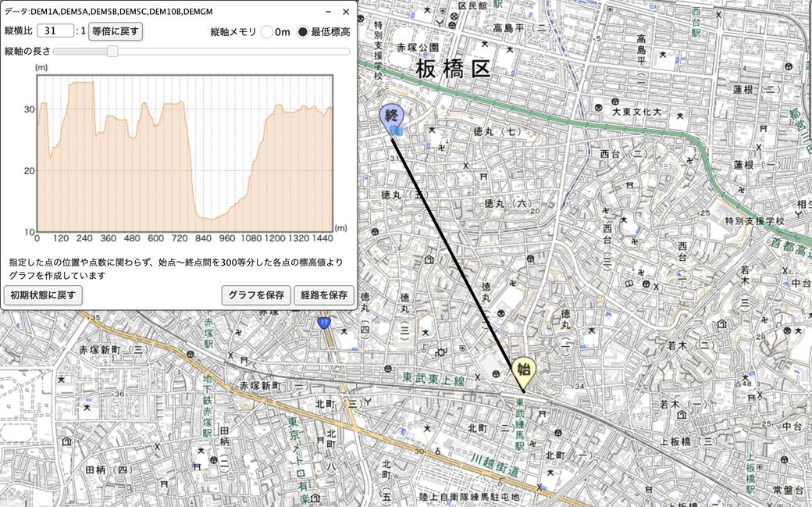Click the 縦軸の長さ slider handle

(112, 52)
